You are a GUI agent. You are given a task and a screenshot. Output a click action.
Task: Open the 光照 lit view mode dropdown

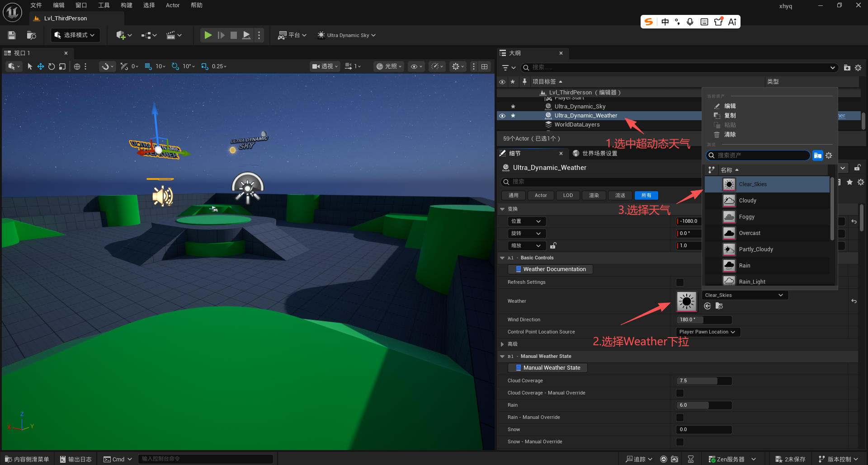click(389, 66)
